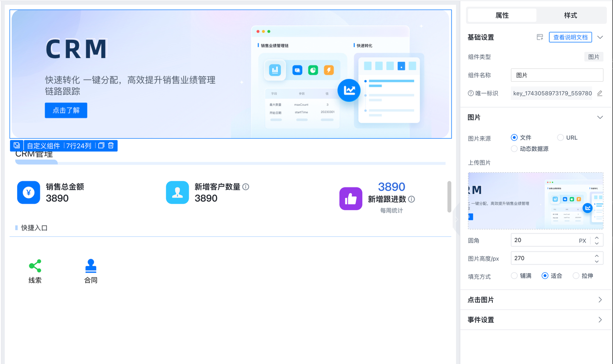Click the 组件名称 input field

[557, 75]
